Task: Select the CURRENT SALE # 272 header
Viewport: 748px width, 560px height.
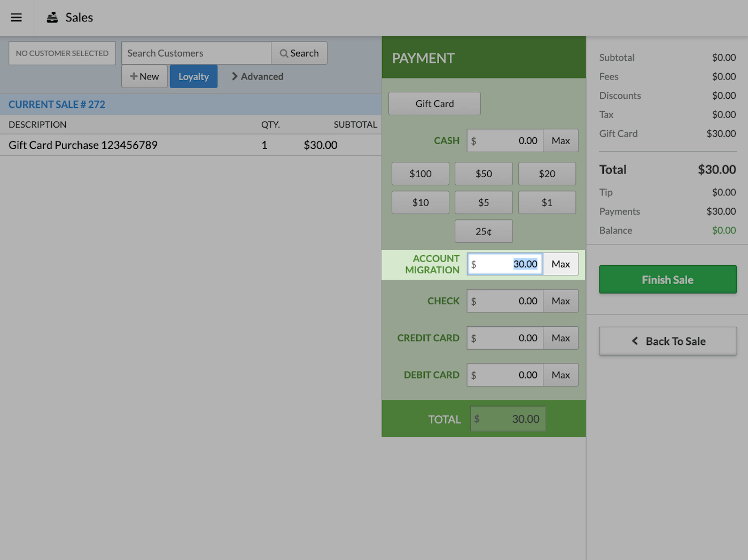Action: coord(57,104)
